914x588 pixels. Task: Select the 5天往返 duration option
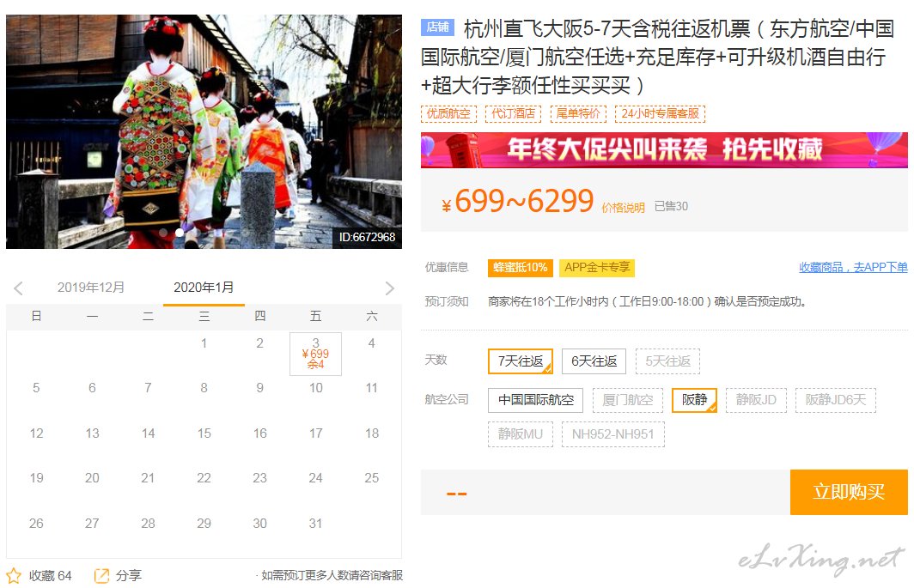668,361
